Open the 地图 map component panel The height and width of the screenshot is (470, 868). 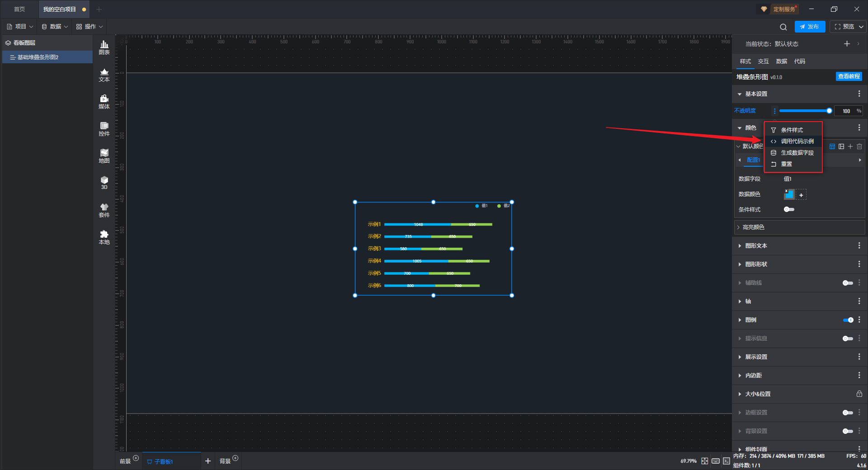(x=104, y=156)
